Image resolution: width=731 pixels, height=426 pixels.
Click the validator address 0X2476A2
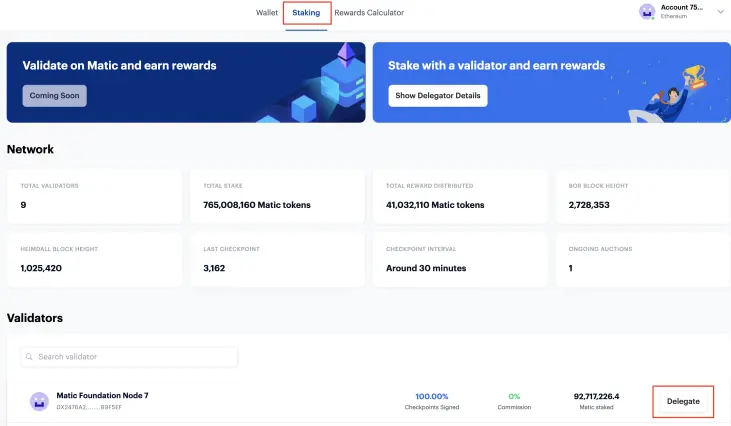click(x=89, y=407)
